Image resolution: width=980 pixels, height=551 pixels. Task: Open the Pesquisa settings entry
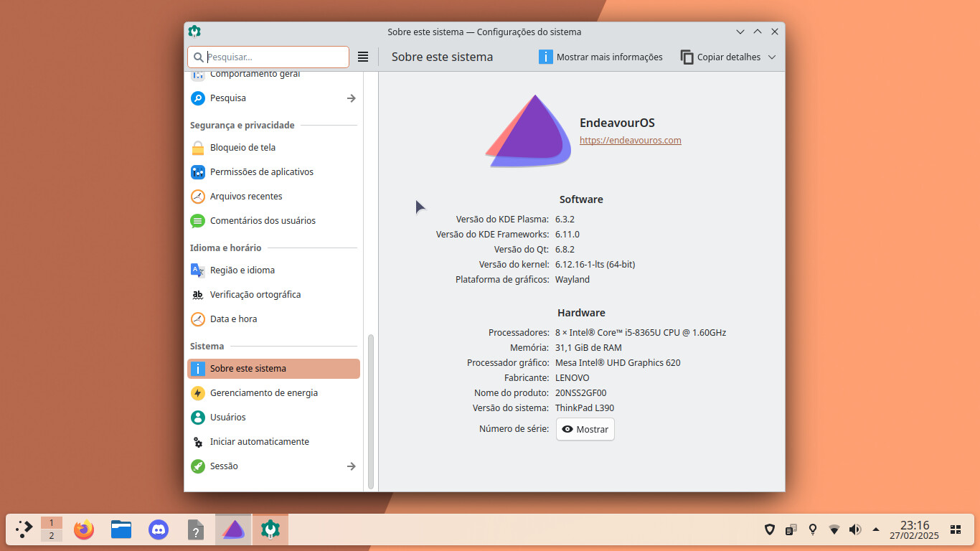[x=273, y=98]
